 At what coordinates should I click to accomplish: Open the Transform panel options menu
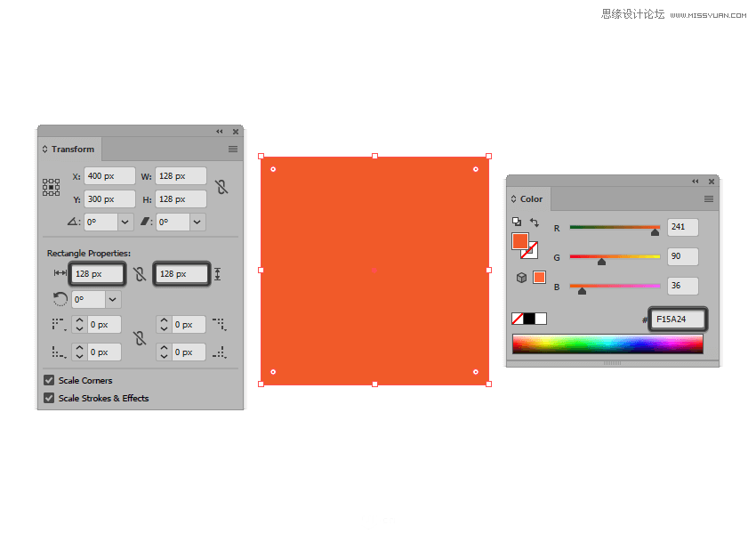point(233,150)
